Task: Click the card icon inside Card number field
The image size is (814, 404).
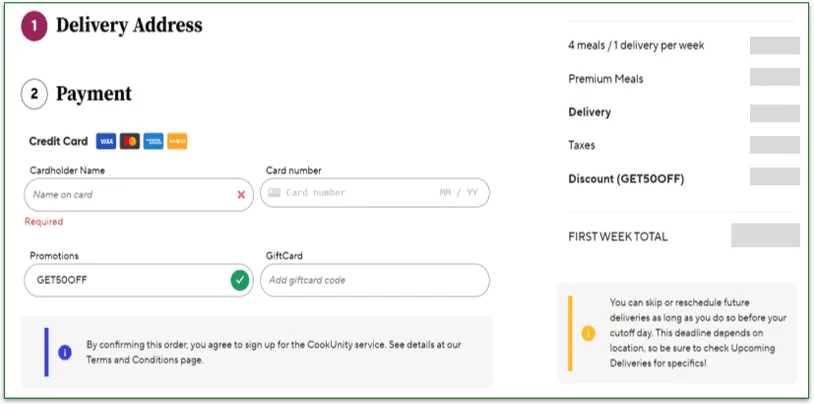Action: pos(274,193)
